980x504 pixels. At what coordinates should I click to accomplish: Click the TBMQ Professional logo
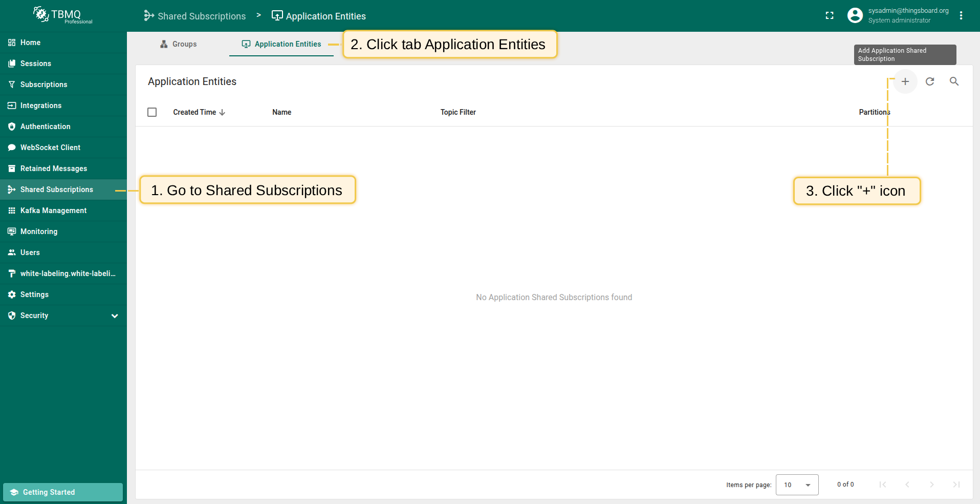(x=63, y=15)
